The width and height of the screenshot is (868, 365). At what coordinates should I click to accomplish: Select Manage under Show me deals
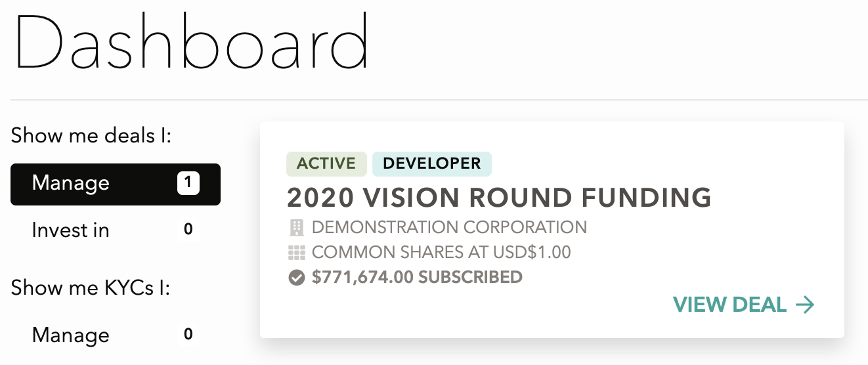point(116,184)
